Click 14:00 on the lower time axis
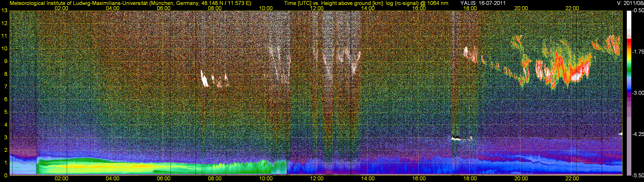 [x=368, y=179]
